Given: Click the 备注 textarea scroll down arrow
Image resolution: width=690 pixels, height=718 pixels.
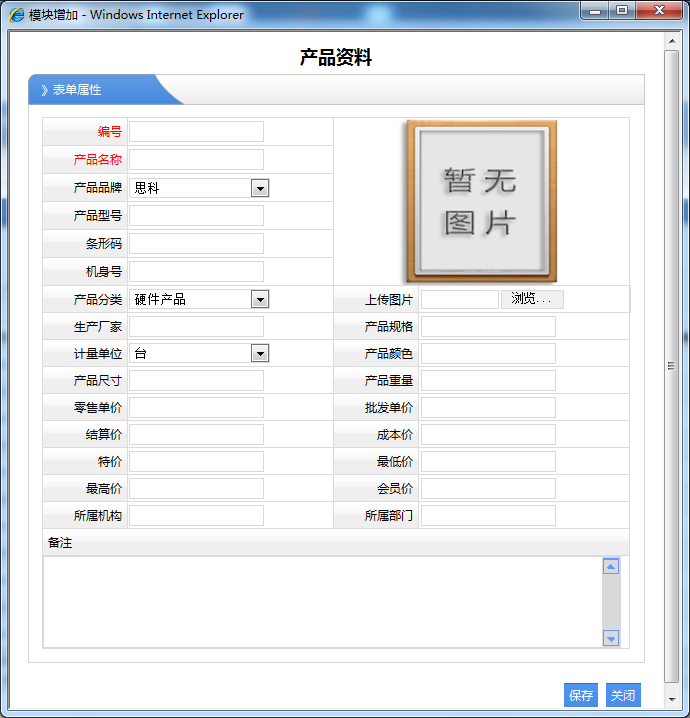Looking at the screenshot, I should pyautogui.click(x=611, y=638).
